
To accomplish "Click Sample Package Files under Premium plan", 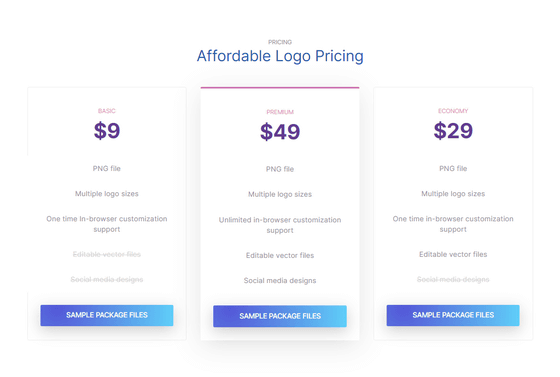I will point(280,316).
